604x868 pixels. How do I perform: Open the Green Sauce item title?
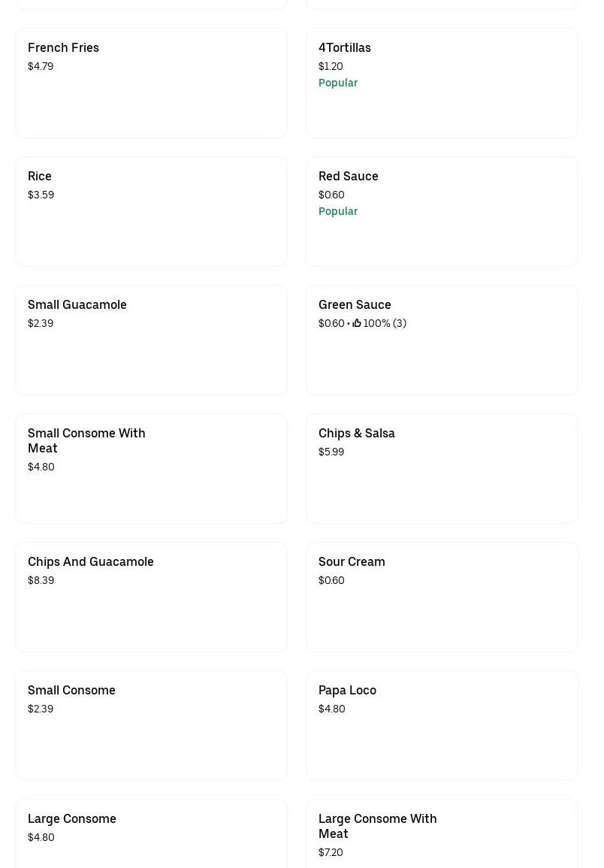pyautogui.click(x=355, y=305)
